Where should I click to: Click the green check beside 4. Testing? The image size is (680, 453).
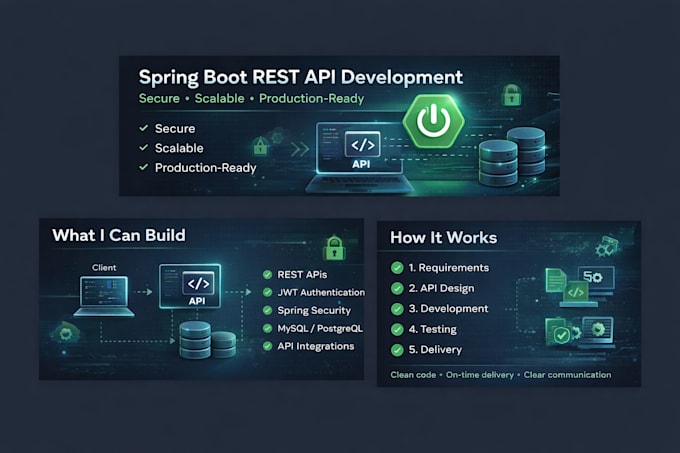[x=397, y=329]
